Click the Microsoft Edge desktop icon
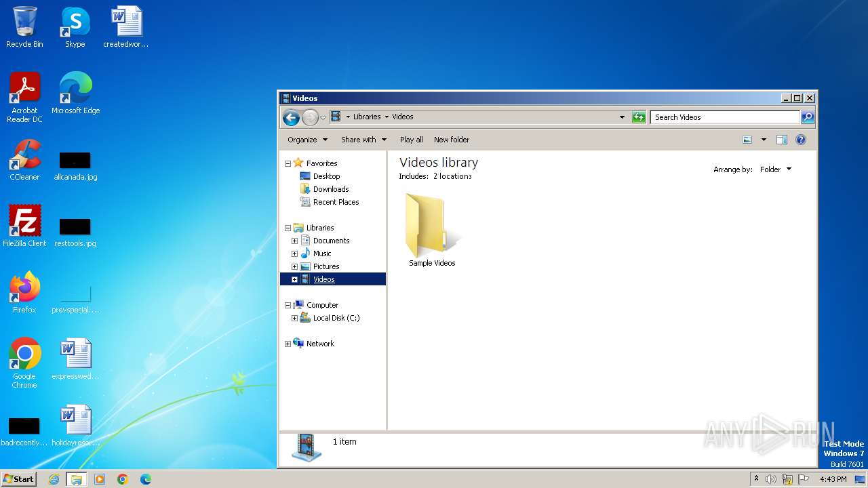This screenshot has height=488, width=868. (x=75, y=94)
